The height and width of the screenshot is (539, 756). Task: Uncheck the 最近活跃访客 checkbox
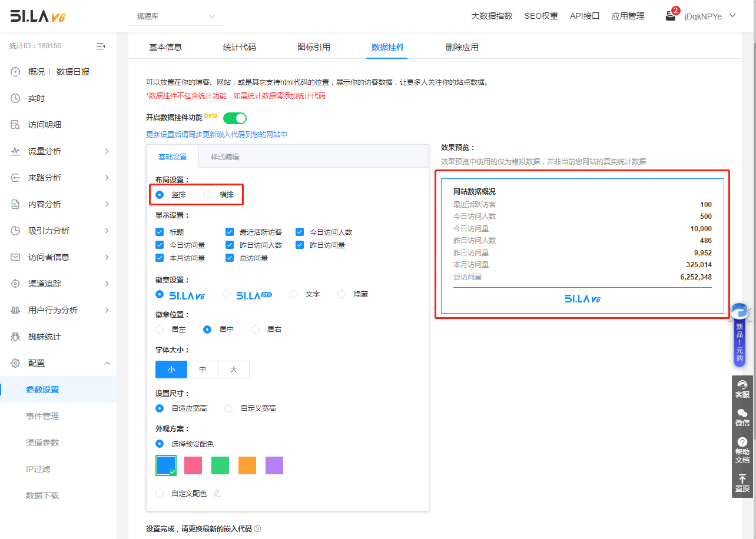tap(230, 232)
